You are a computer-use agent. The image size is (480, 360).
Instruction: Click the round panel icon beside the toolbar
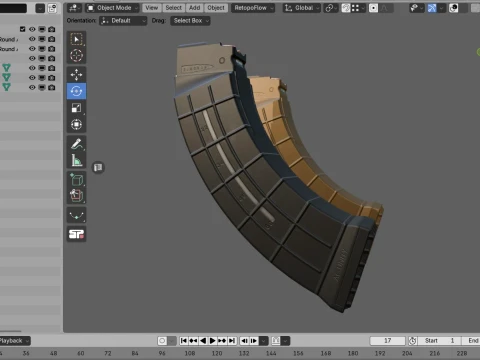[98, 167]
